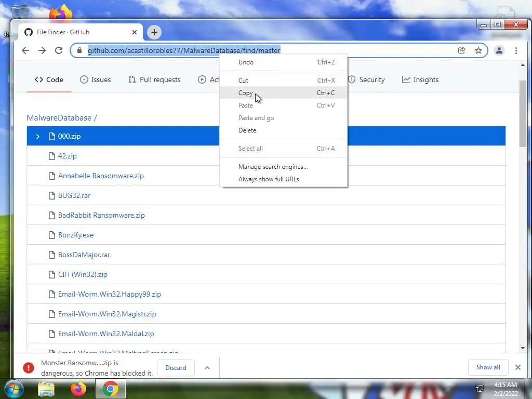Click the GitHub favicon on the tab
The image size is (532, 399).
(29, 32)
